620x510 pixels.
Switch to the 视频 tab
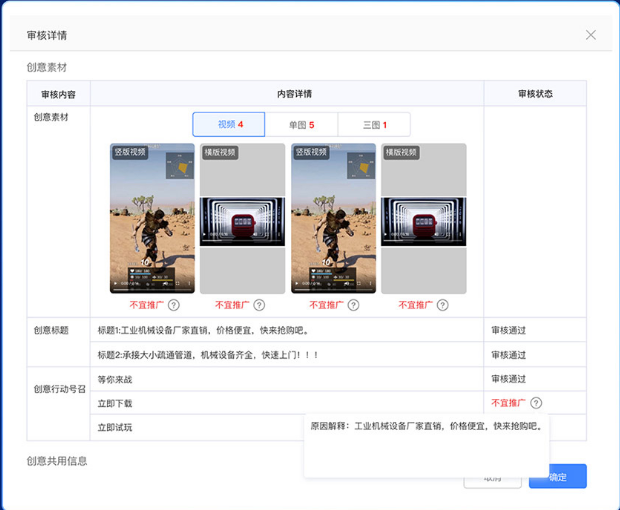pos(230,125)
